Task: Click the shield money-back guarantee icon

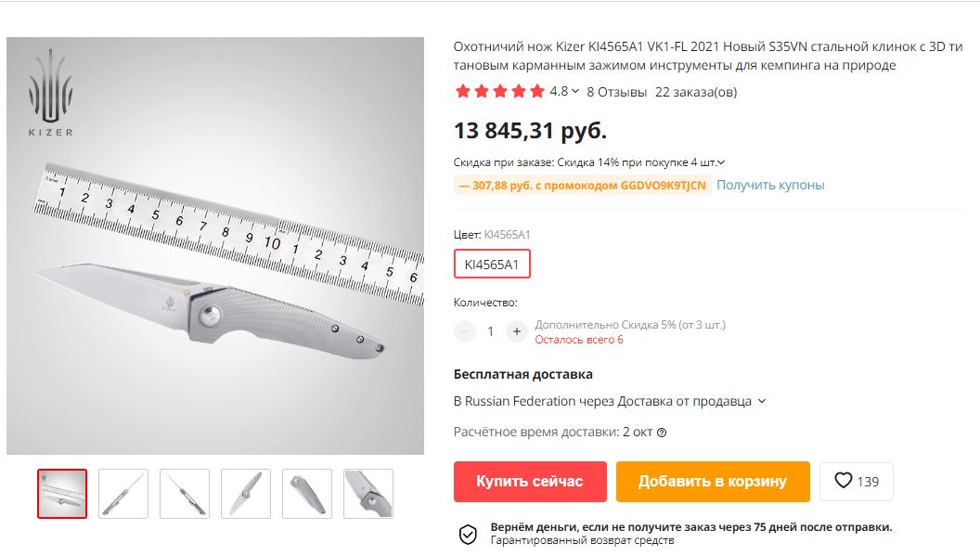Action: [468, 534]
